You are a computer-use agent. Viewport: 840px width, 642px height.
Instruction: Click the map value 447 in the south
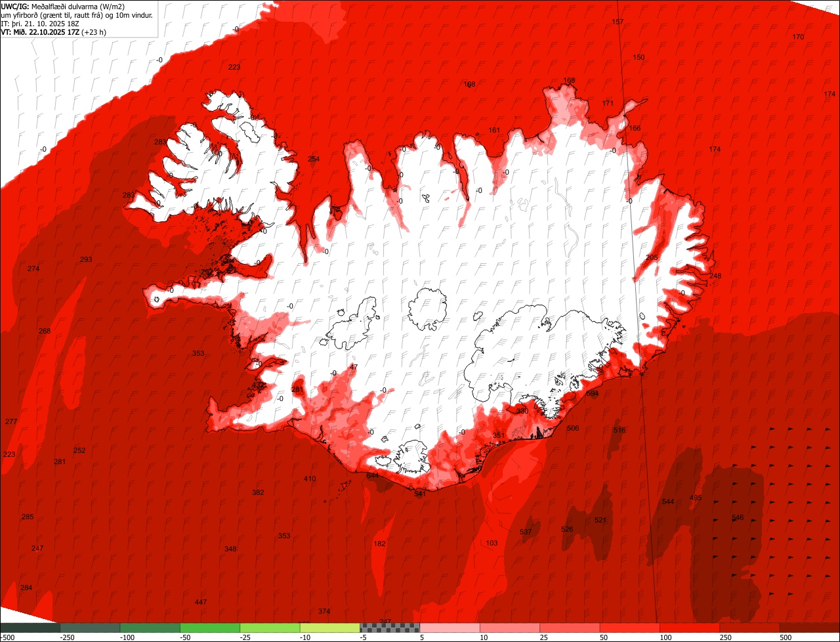tap(201, 602)
